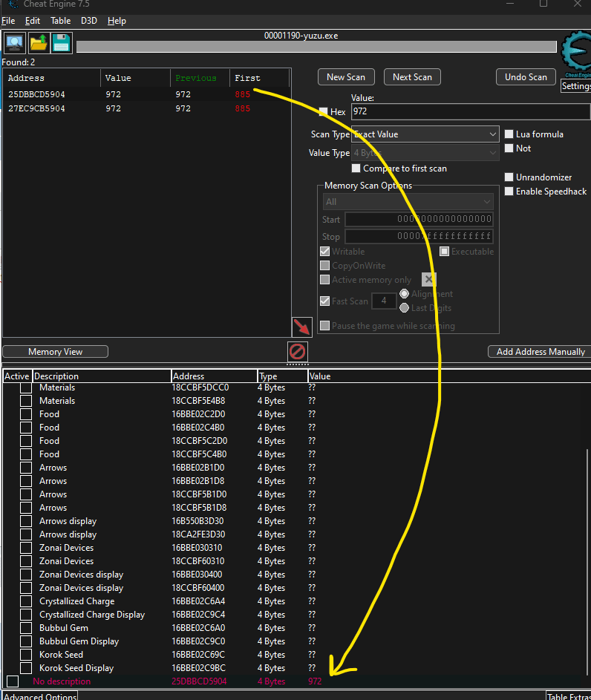Open the Edit menu
591x700 pixels.
pos(32,21)
